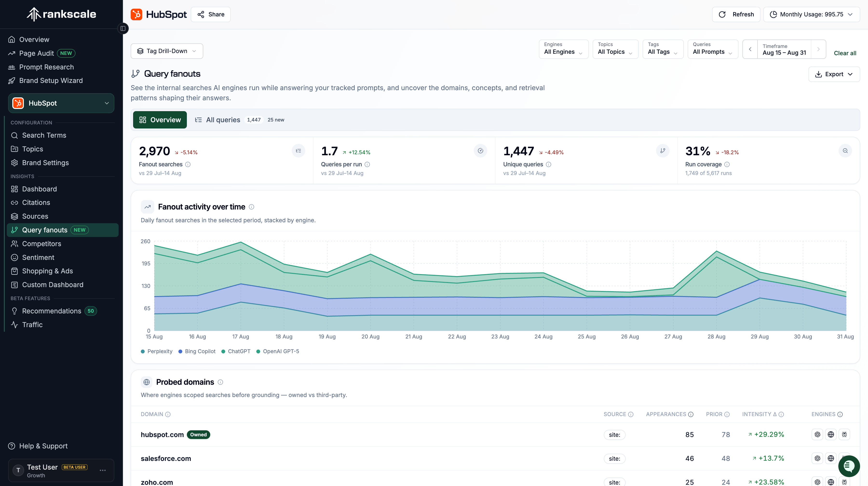Click the search icon on Run coverage card
The width and height of the screenshot is (868, 486).
coord(845,151)
